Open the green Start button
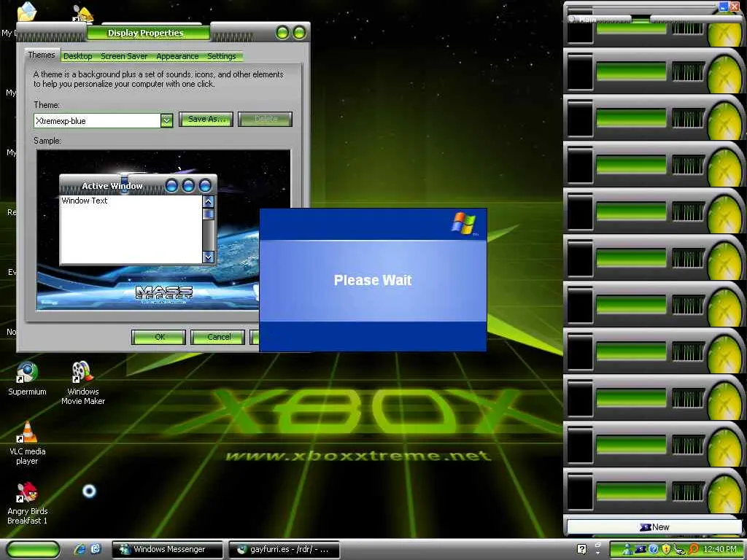Viewport: 747px width, 560px height. (32, 549)
